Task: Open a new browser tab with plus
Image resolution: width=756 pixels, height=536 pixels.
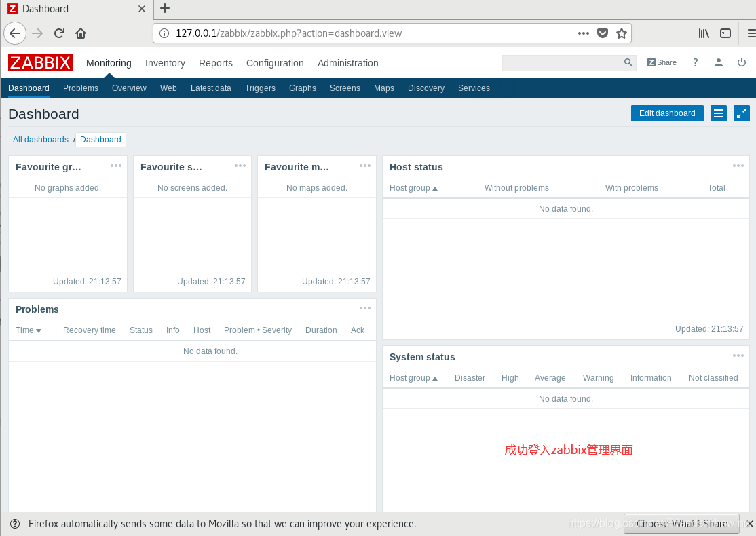Action: [x=165, y=8]
